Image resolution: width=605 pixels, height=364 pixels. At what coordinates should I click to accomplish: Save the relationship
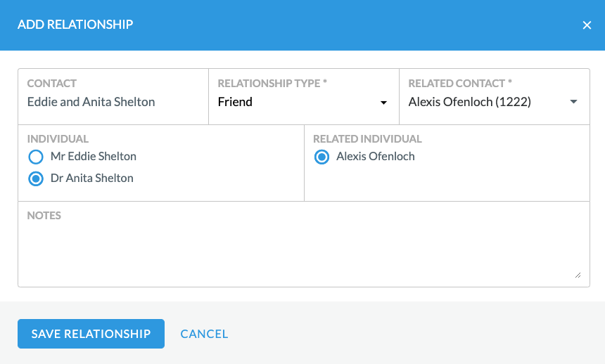(x=91, y=334)
